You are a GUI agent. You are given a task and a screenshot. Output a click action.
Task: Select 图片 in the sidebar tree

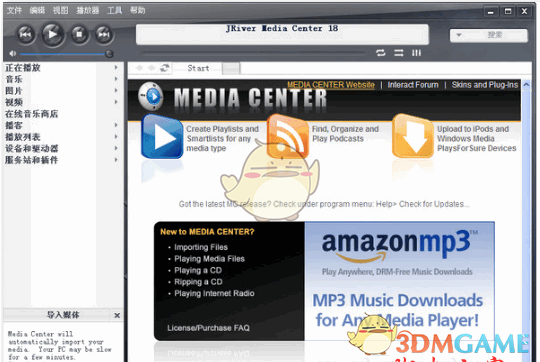[x=14, y=91]
